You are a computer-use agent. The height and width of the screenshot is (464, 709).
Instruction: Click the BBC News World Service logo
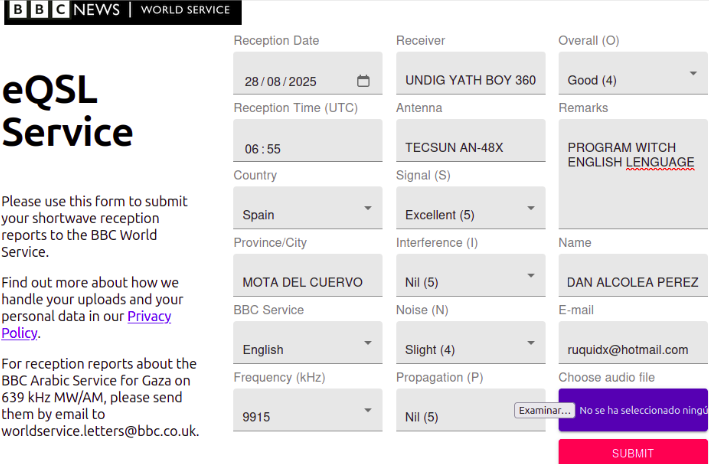(x=122, y=12)
